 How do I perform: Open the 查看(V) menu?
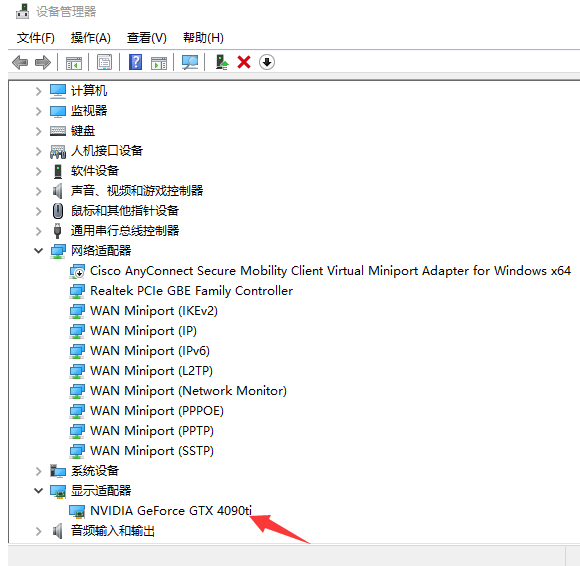(x=146, y=38)
